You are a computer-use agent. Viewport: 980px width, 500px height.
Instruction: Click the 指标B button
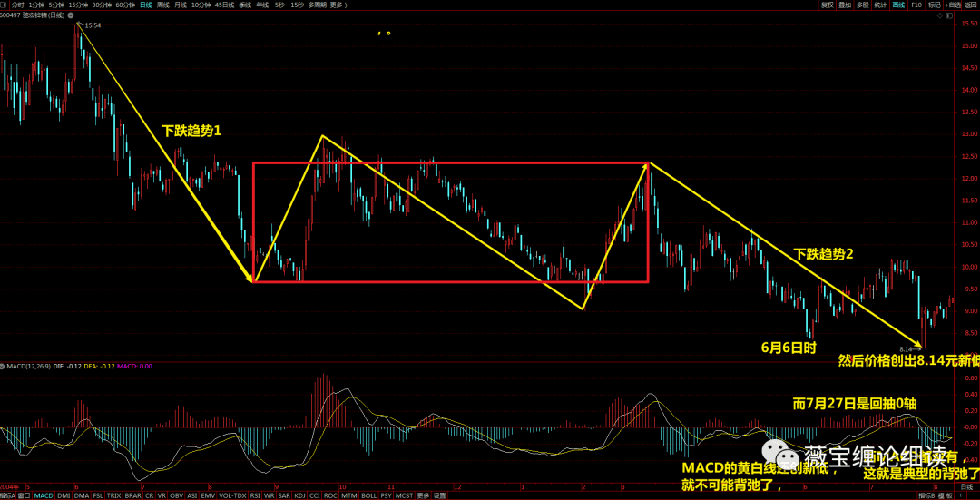pos(928,495)
